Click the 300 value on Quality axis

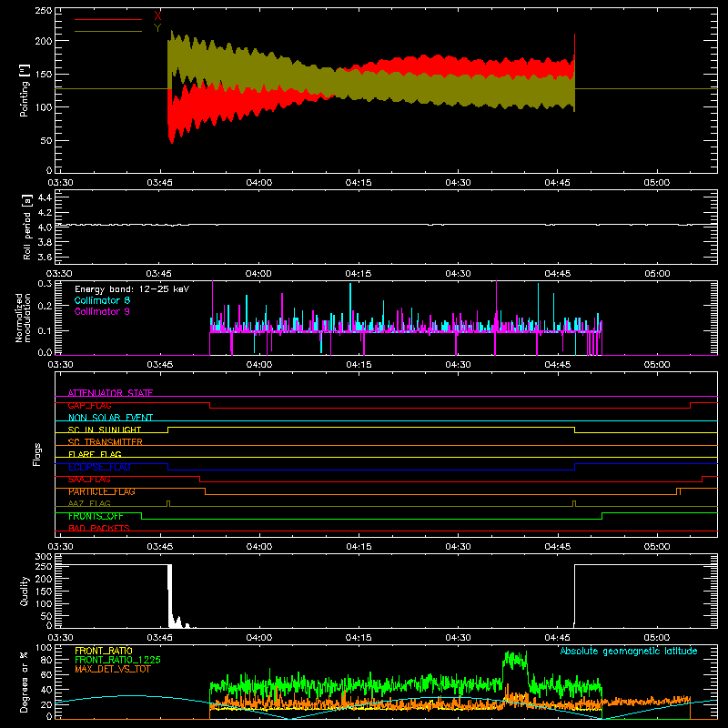44,557
